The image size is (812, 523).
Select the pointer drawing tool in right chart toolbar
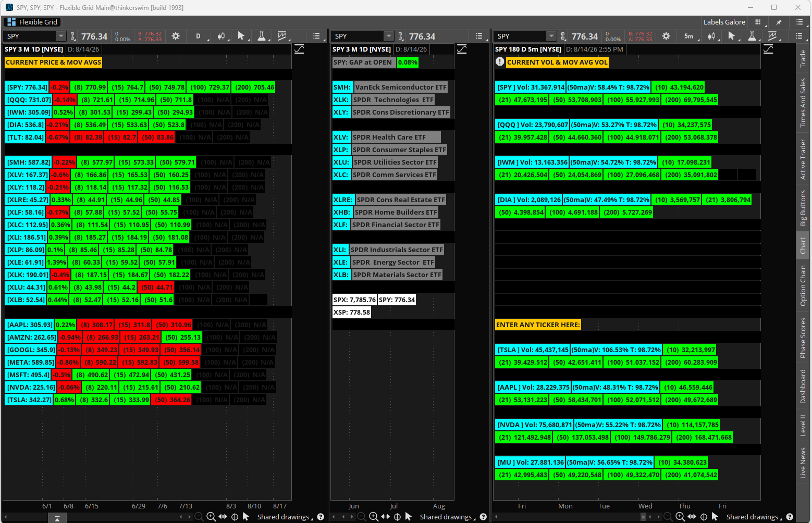[x=731, y=36]
